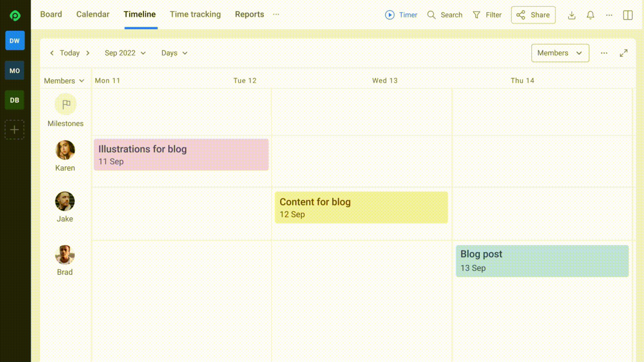The height and width of the screenshot is (362, 644).
Task: Click the Wed 13 date header
Action: (385, 81)
